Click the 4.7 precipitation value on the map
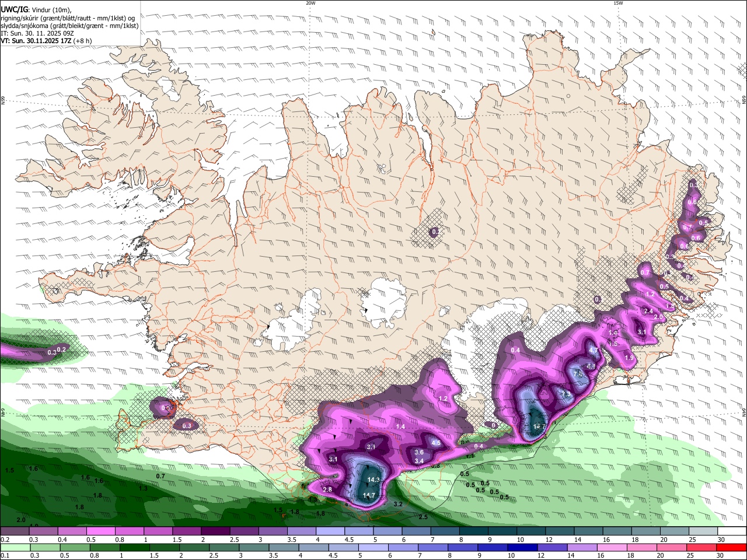The height and width of the screenshot is (560, 747). click(x=594, y=350)
